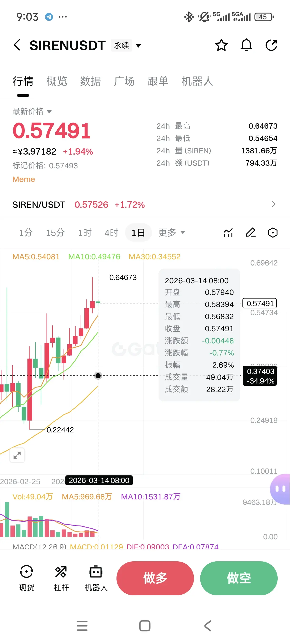Tap the MA10:0.49476 indicator label
Image resolution: width=290 pixels, height=644 pixels.
click(94, 256)
